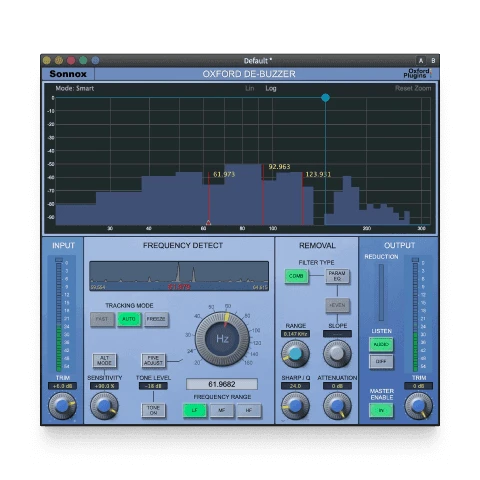The height and width of the screenshot is (480, 480).
Task: Select the MF frequency range
Action: 222,410
